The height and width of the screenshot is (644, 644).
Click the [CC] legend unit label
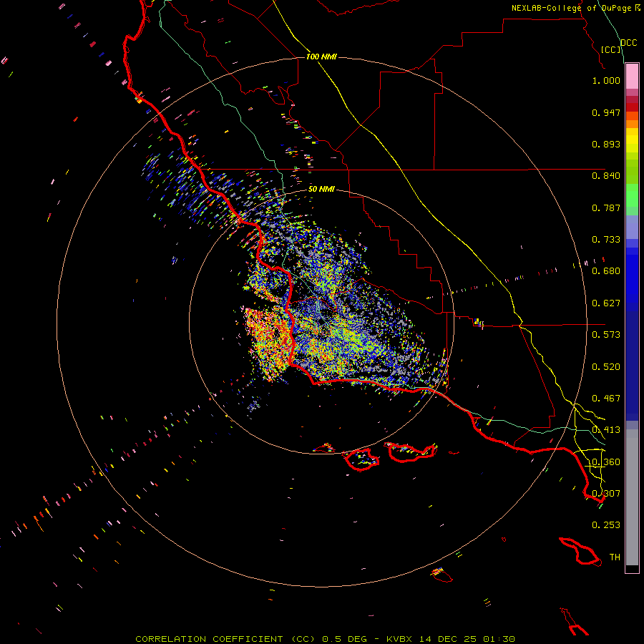pyautogui.click(x=611, y=49)
